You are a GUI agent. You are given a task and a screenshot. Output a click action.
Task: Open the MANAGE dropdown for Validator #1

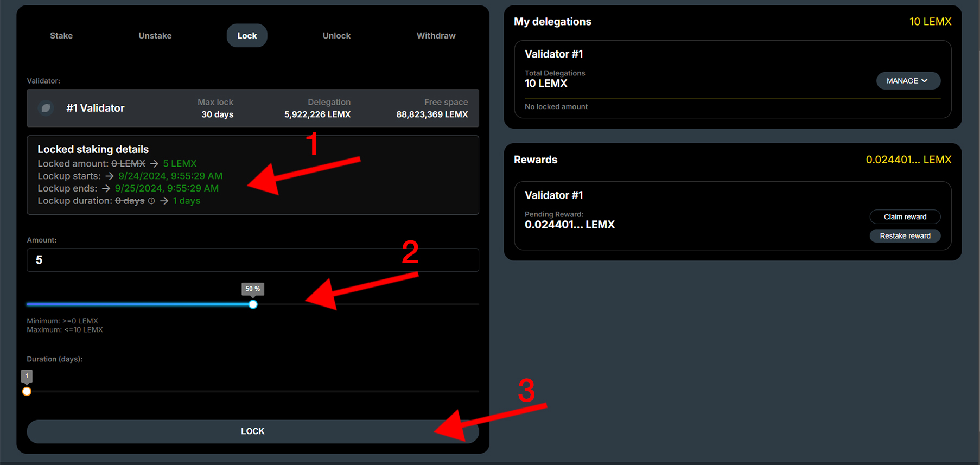tap(908, 81)
